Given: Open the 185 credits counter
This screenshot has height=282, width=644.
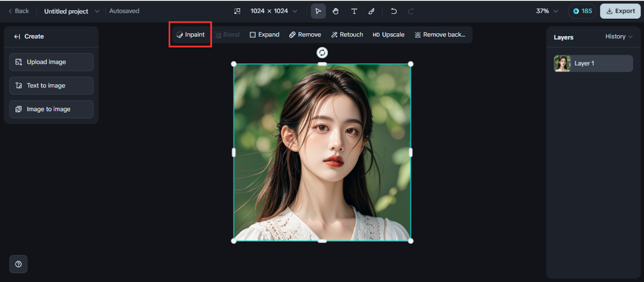Looking at the screenshot, I should click(x=583, y=11).
